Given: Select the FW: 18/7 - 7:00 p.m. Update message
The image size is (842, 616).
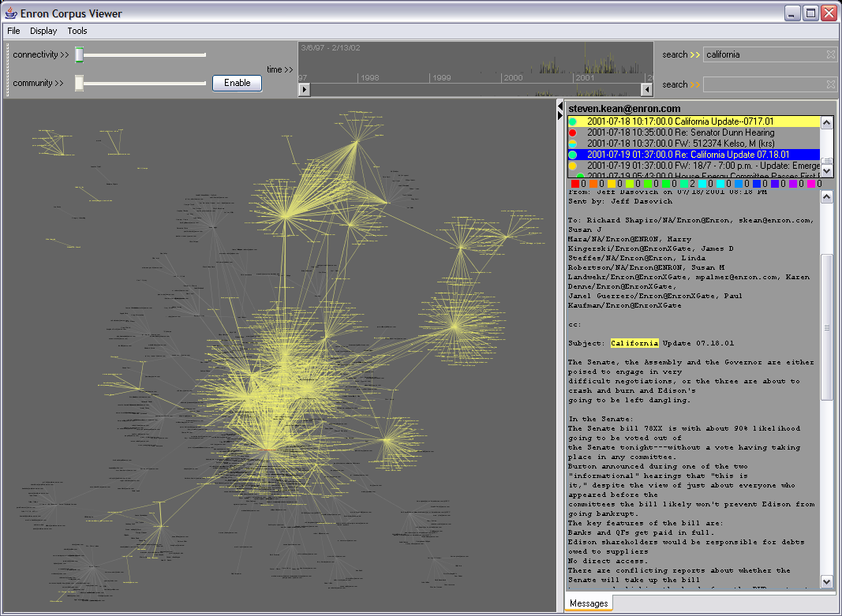Looking at the screenshot, I should coord(694,166).
